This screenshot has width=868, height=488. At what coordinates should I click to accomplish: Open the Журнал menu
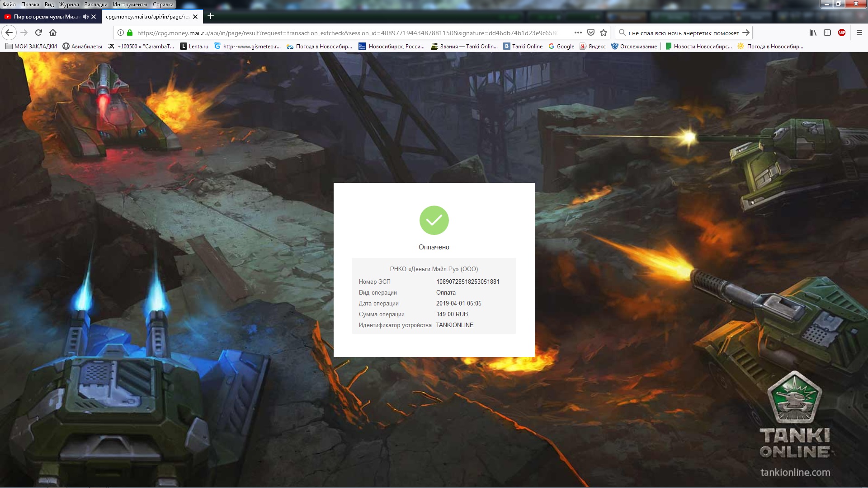[x=69, y=5]
